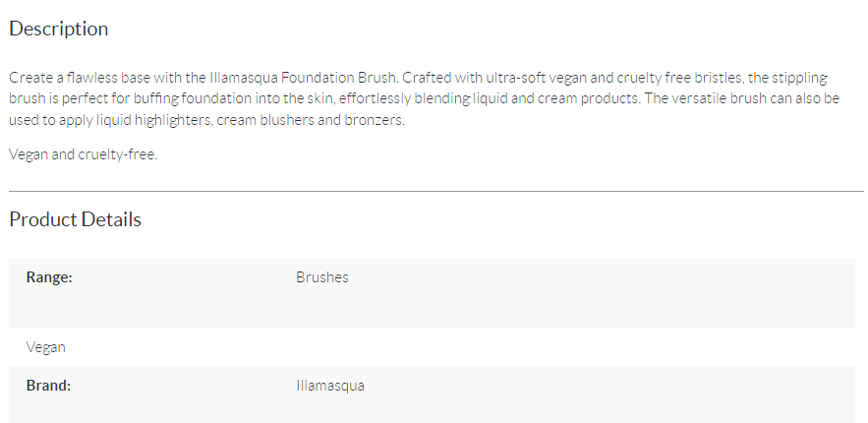Click 'cream blushers and bronzers' text
This screenshot has width=868, height=423.
[311, 120]
